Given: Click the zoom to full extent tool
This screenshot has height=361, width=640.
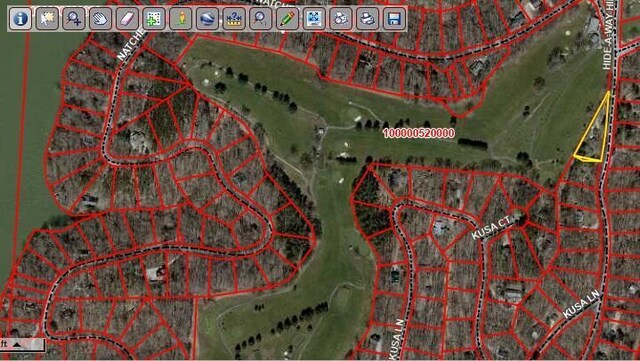Looking at the screenshot, I should coord(314,18).
